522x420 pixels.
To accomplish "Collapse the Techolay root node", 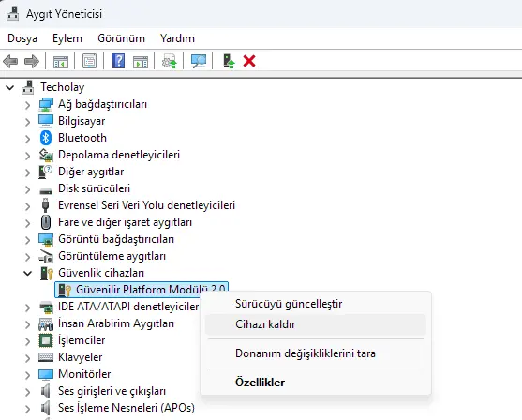I will pyautogui.click(x=10, y=87).
